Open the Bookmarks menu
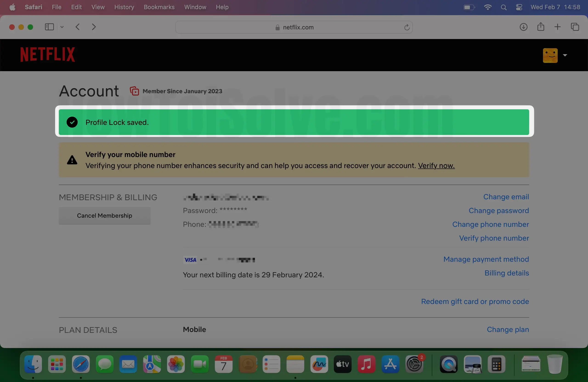The width and height of the screenshot is (588, 382). point(159,7)
